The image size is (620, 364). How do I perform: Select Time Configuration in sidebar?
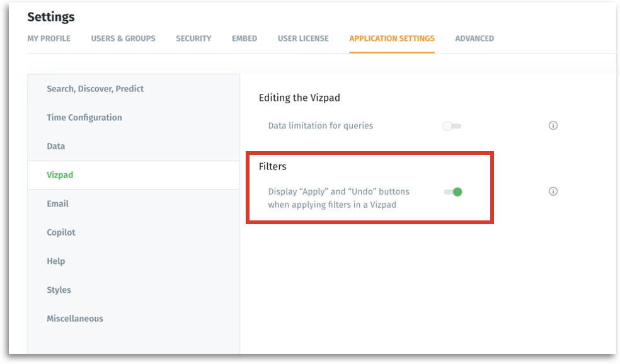click(x=84, y=118)
